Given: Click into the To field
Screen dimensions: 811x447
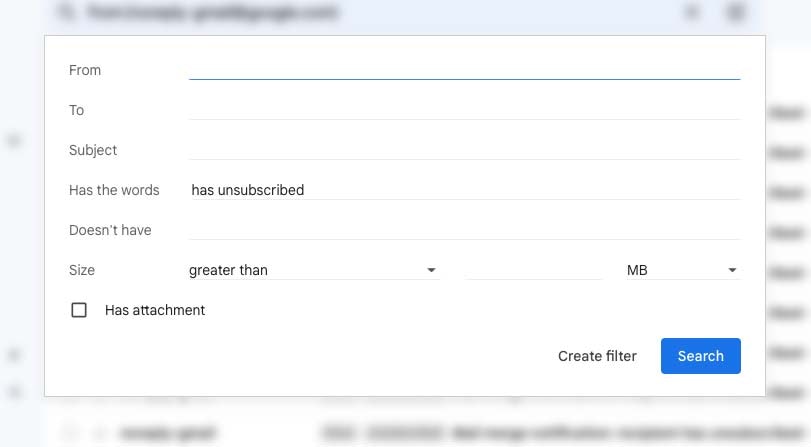Looking at the screenshot, I should (464, 110).
